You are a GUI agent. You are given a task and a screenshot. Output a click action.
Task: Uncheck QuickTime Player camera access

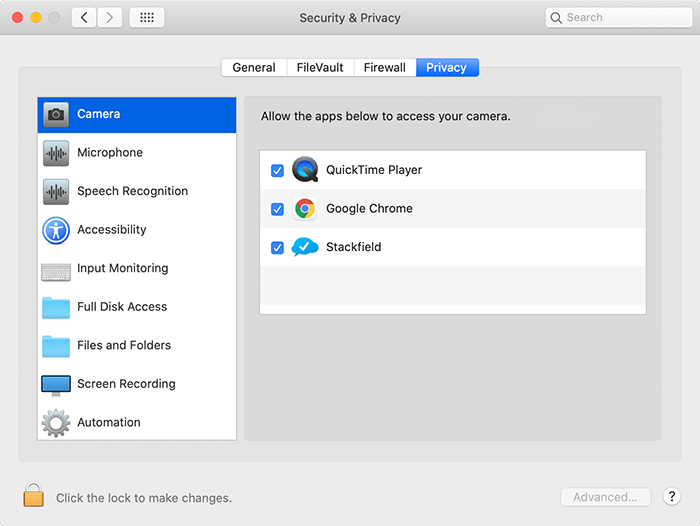point(277,171)
